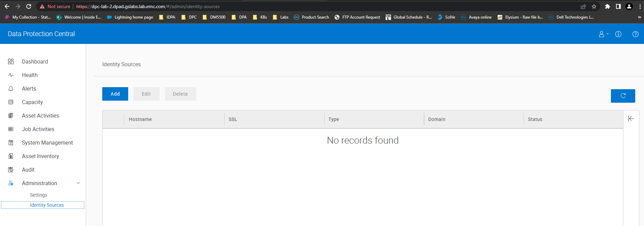644x226 pixels.
Task: Open the browser profile avatar
Action: (x=629, y=6)
